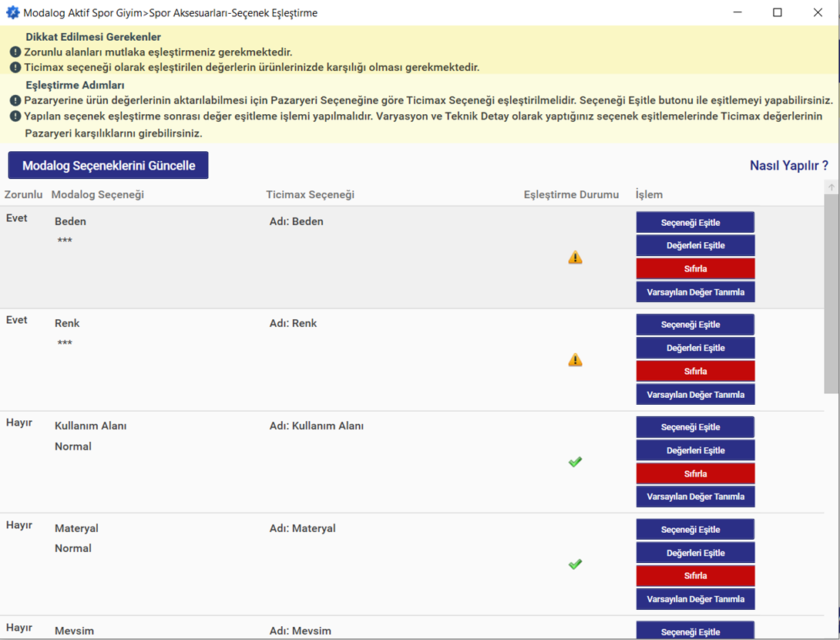The width and height of the screenshot is (840, 640).
Task: Open the Nasıl Yapılır ? help link
Action: (788, 166)
